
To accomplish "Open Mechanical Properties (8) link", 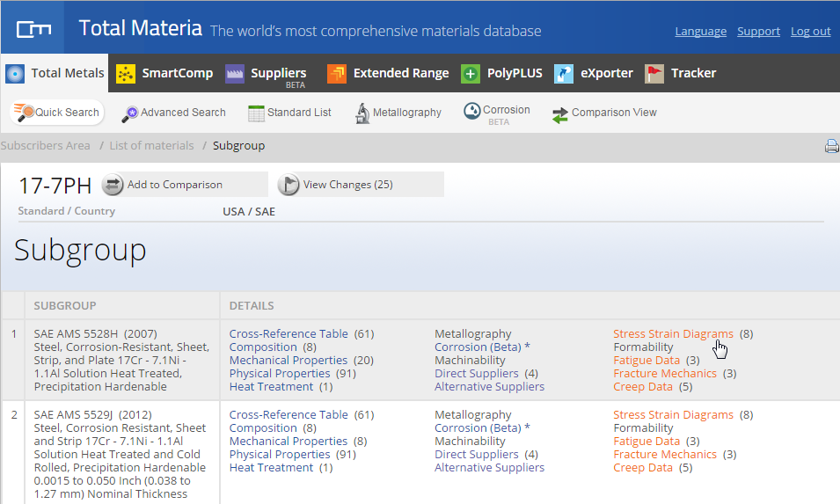I will (289, 442).
